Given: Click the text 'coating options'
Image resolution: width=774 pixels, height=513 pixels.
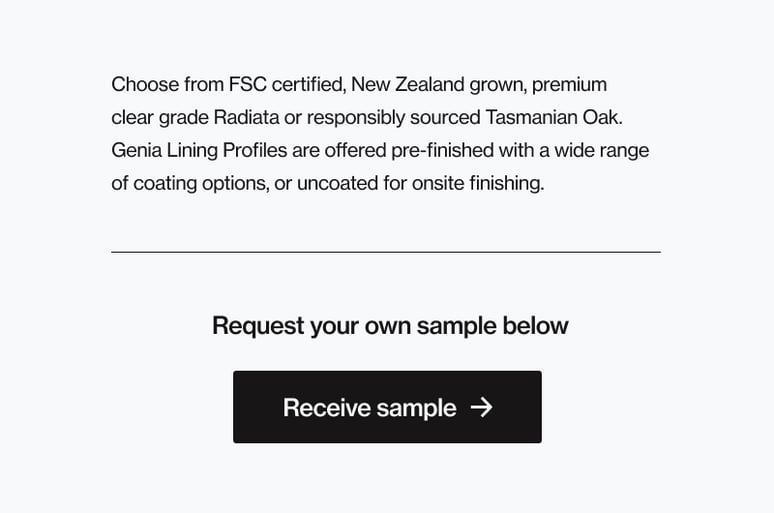Looking at the screenshot, I should pos(200,184).
